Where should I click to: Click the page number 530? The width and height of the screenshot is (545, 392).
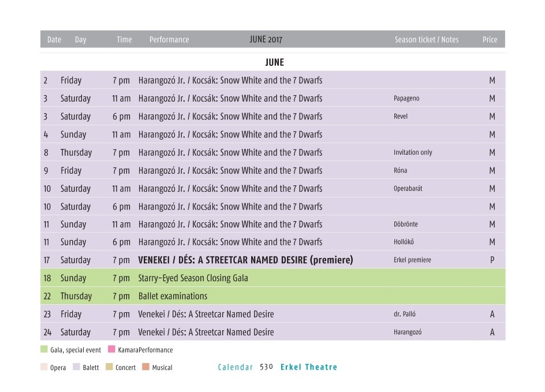266,367
